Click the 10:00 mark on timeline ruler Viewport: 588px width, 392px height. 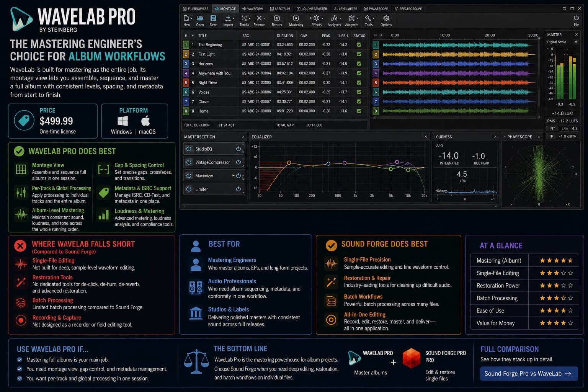pos(445,35)
